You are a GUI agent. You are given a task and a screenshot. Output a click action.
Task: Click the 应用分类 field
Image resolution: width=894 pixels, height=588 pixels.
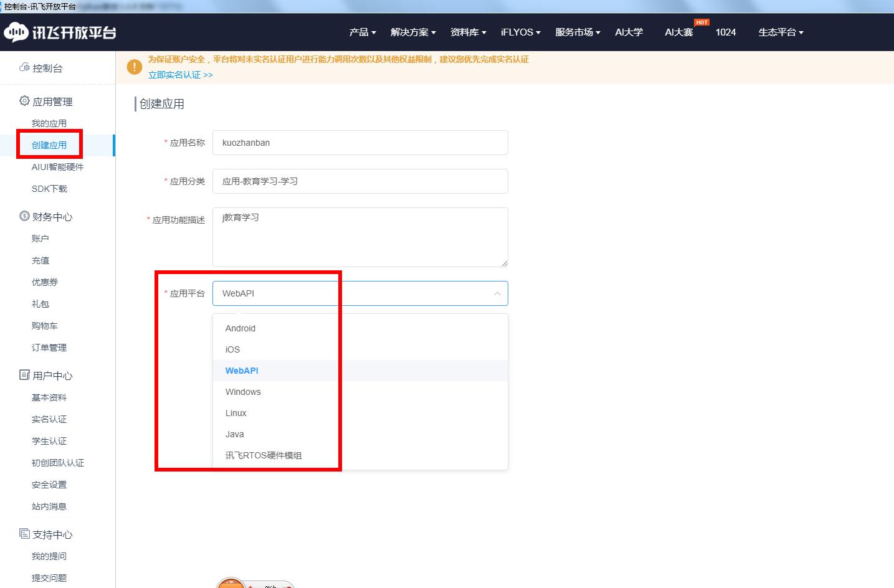coord(360,181)
